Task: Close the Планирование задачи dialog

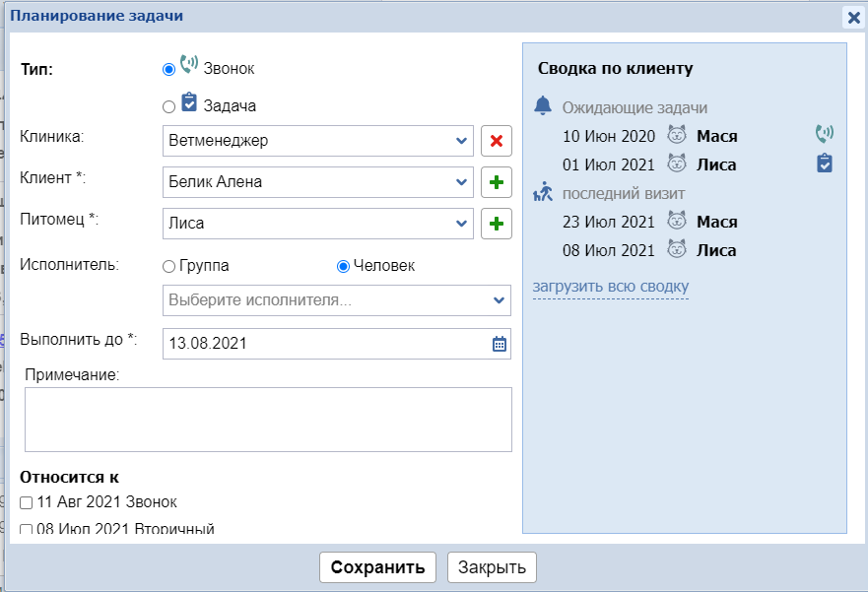Action: 853,17
